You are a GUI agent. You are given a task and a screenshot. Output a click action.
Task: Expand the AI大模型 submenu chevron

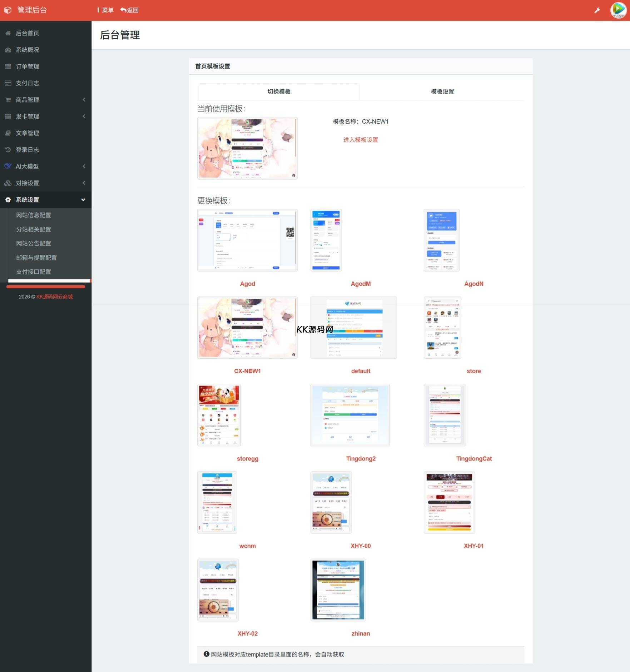pyautogui.click(x=84, y=166)
